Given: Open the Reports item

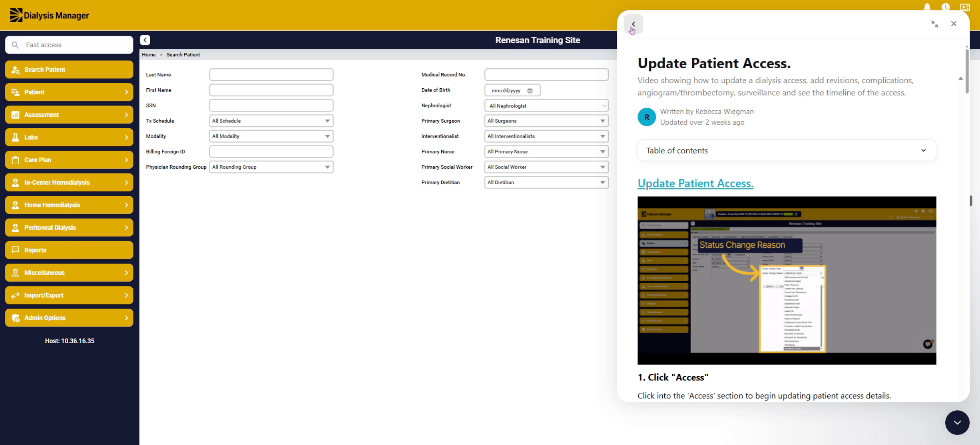Looking at the screenshot, I should click(69, 250).
